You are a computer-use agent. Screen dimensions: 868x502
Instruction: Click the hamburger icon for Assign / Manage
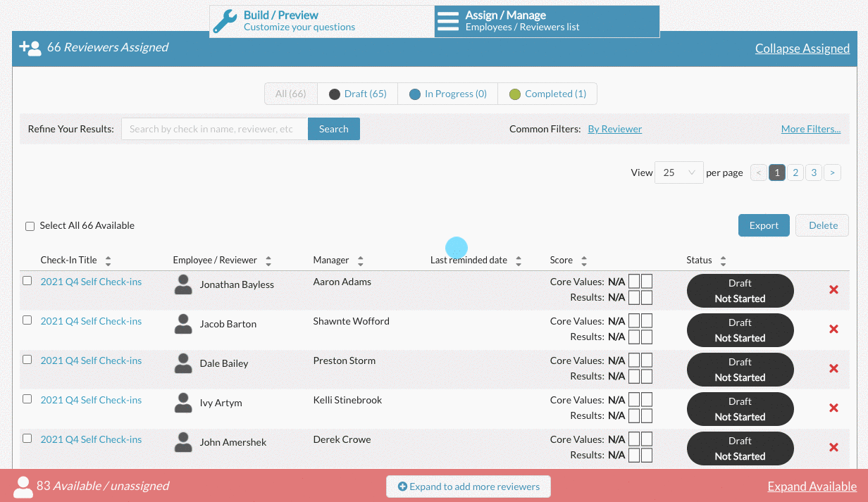[x=448, y=21]
